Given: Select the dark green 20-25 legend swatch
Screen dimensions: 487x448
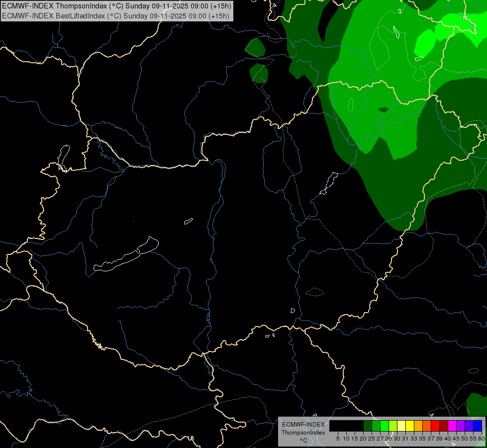Looking at the screenshot, I should coord(368,426).
